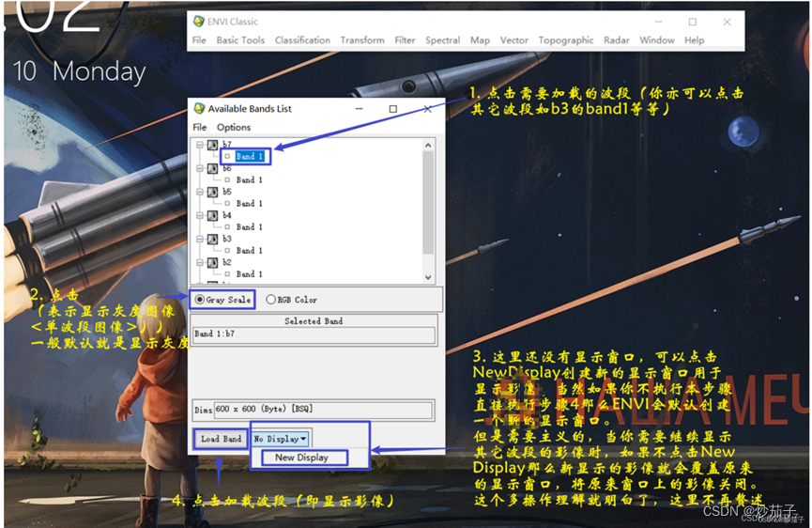The width and height of the screenshot is (812, 528).
Task: Click the b2 file name in the tree
Action: coord(227,262)
